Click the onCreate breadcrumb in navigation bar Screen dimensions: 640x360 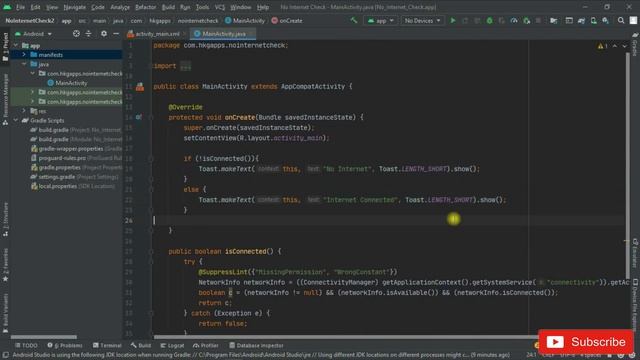point(287,20)
